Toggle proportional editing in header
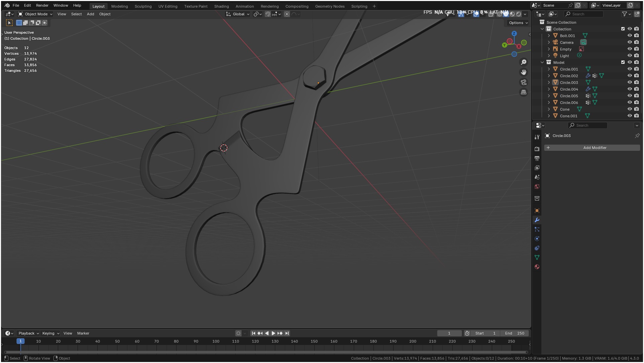This screenshot has width=644, height=363. tap(287, 14)
